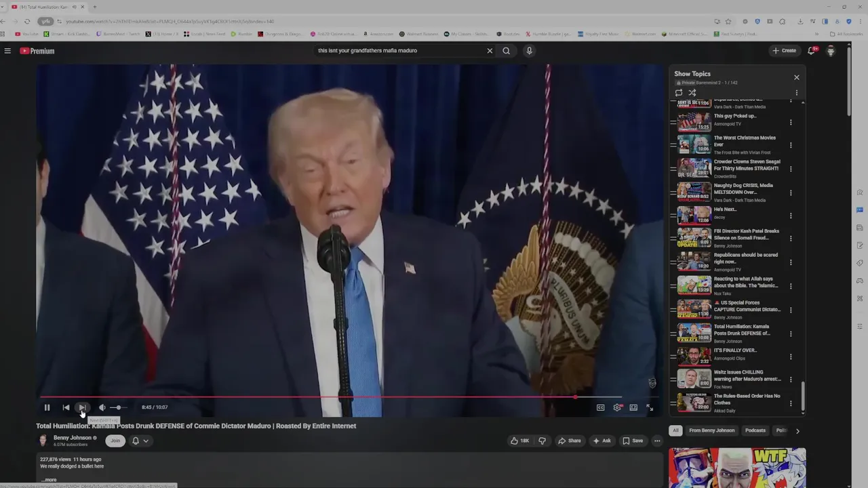Open the Create button
The image size is (868, 488).
(784, 51)
